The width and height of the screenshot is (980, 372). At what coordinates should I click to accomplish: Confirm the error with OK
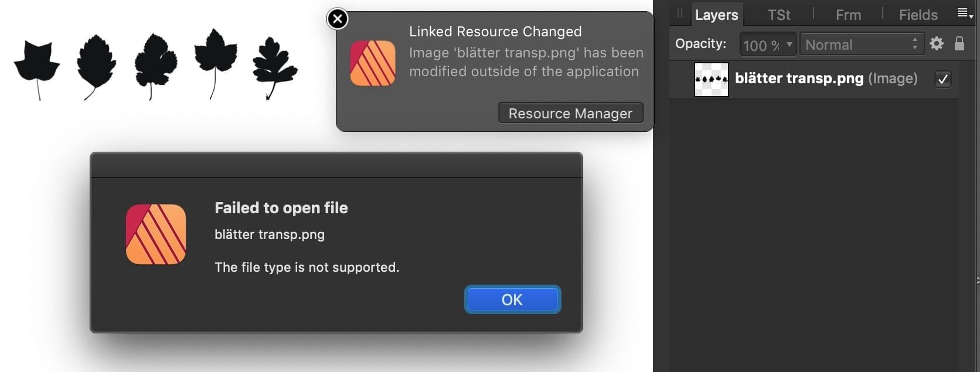[x=512, y=299]
